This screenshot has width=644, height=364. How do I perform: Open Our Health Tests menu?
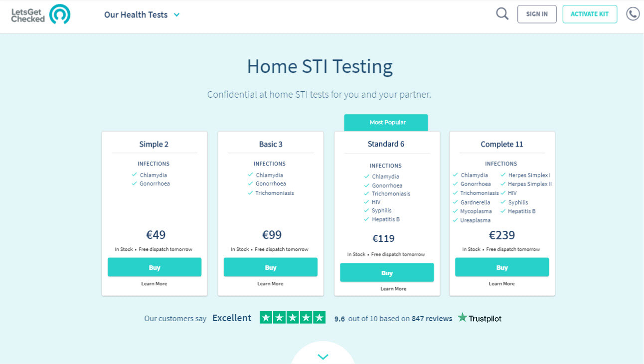136,15
